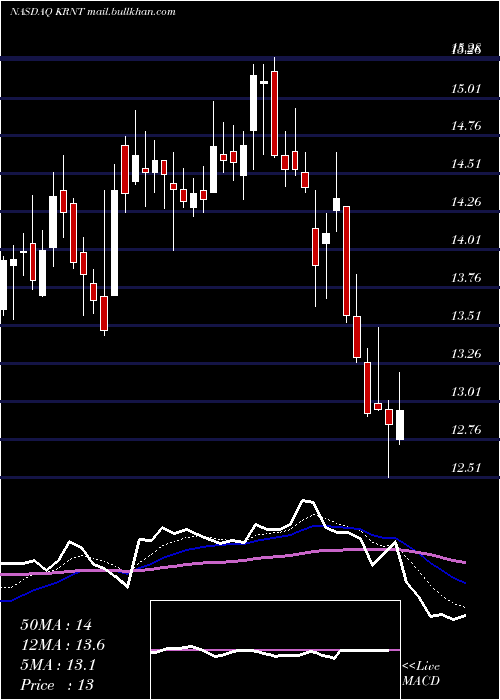Click the 13.26 price axis label

466,354
